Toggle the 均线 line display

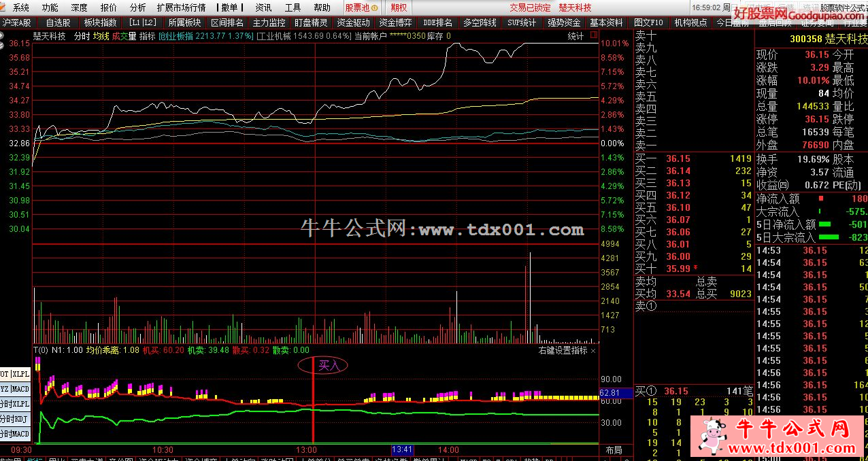pyautogui.click(x=101, y=36)
